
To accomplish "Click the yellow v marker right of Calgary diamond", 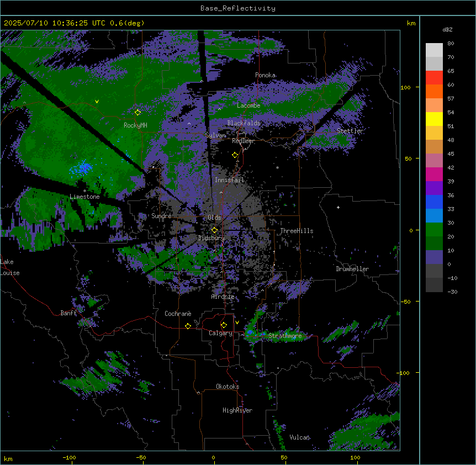I will [237, 323].
